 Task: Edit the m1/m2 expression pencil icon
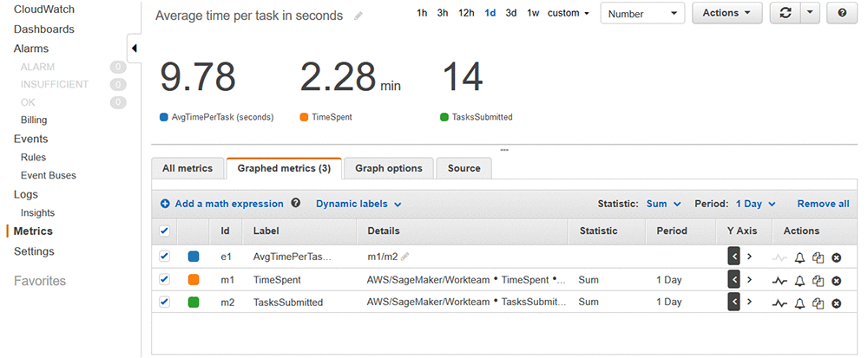(x=405, y=257)
